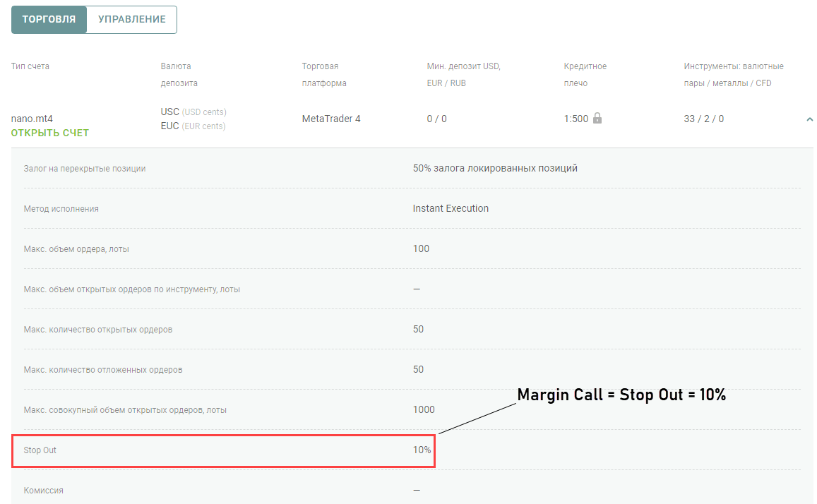Click the lock icon beside 1:500 leverage

pyautogui.click(x=597, y=119)
